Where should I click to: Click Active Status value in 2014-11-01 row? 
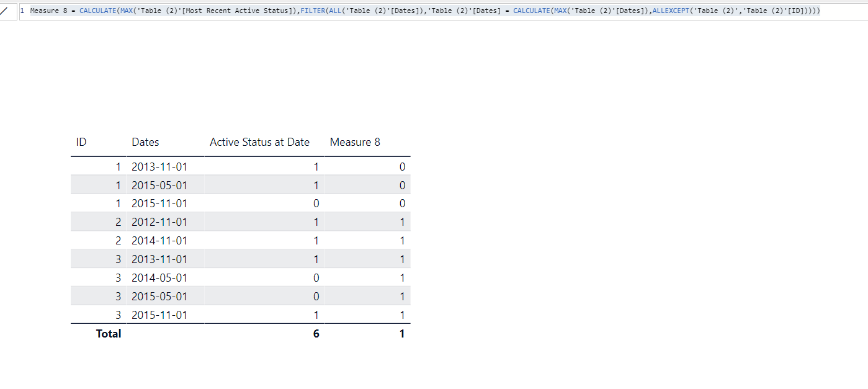click(x=316, y=241)
